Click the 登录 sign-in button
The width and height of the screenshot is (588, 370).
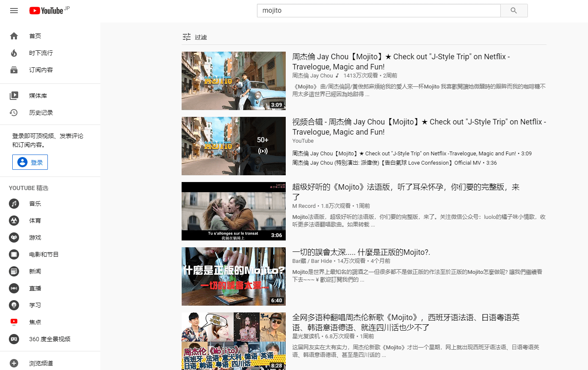click(x=30, y=162)
